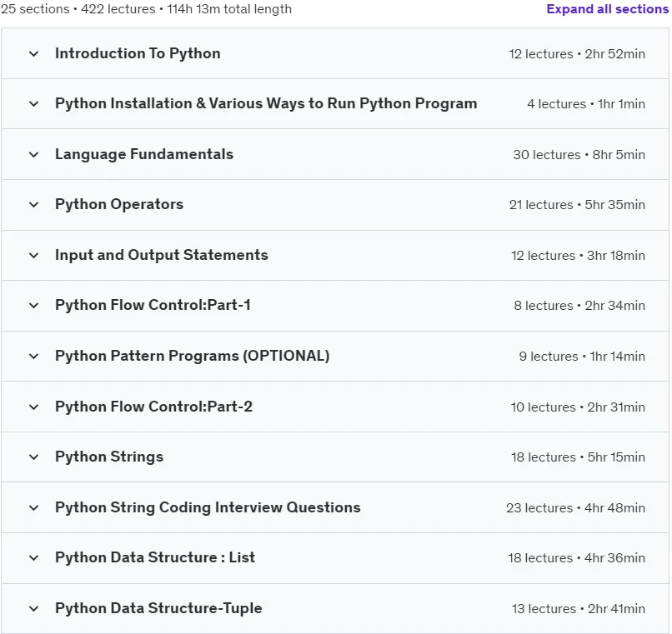The image size is (672, 634).
Task: Click the '13 lectures • 2hr 41min' text
Action: point(578,609)
